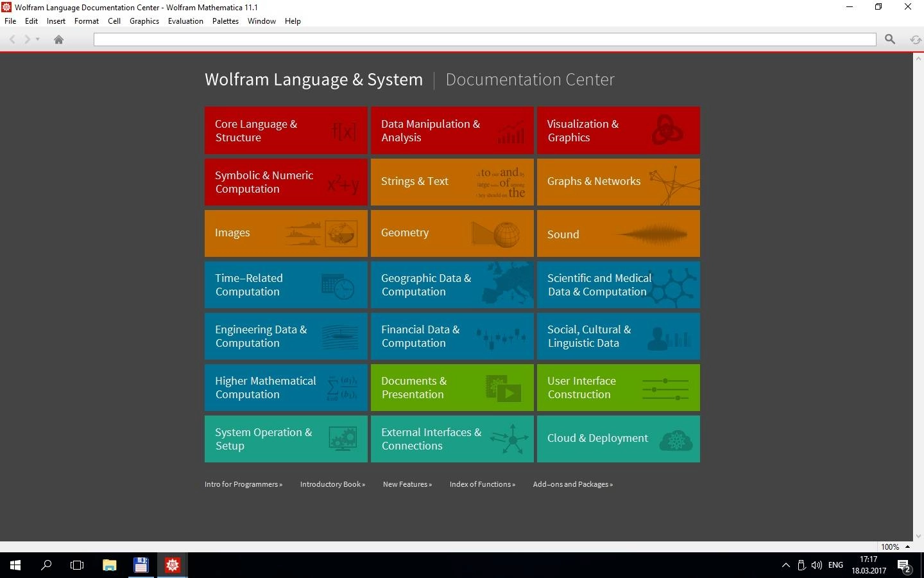Screen dimensions: 924x578
Task: Click the volume speaker tray icon
Action: click(816, 565)
